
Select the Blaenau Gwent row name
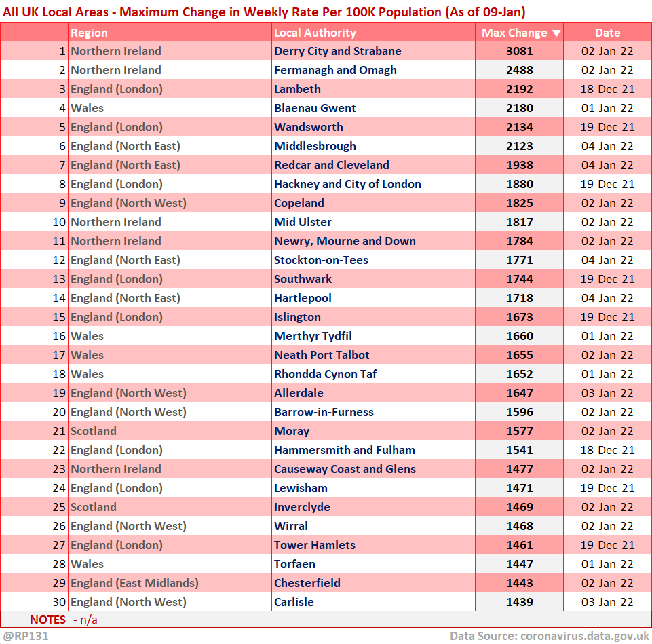[x=315, y=108]
